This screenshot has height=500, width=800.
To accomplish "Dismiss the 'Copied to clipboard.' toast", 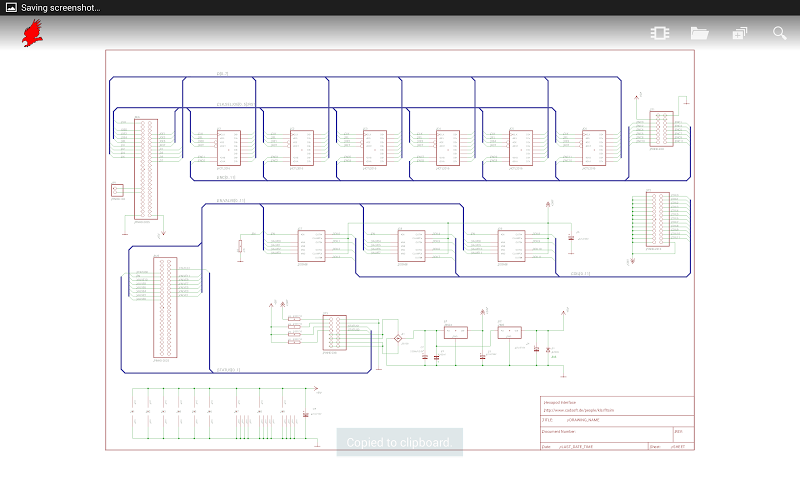I will click(x=399, y=442).
